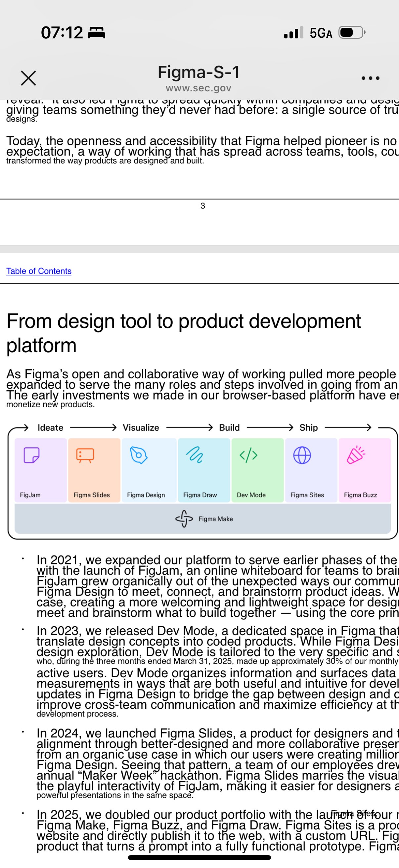Tap the 'Figma Sites' tile label
This screenshot has height=868, width=399.
click(x=307, y=495)
